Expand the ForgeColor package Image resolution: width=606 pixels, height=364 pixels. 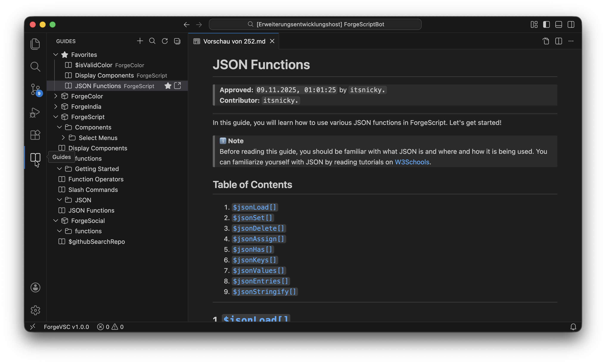point(56,96)
